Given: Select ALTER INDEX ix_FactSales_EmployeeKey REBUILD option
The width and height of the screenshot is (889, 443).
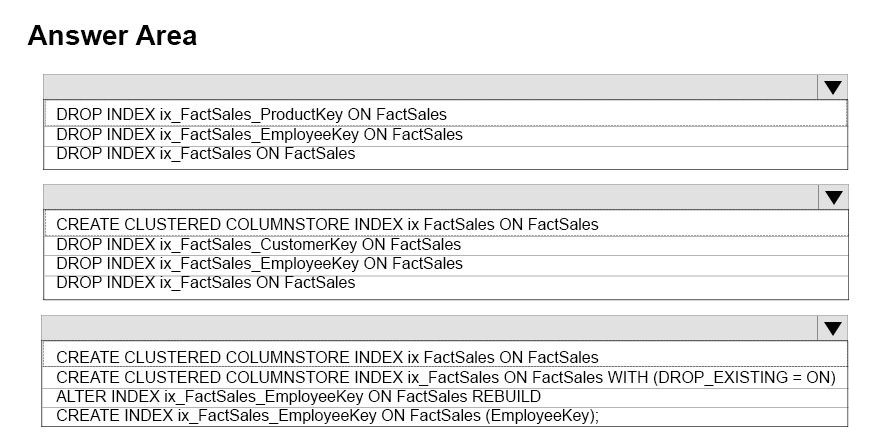Looking at the screenshot, I should click(x=444, y=396).
